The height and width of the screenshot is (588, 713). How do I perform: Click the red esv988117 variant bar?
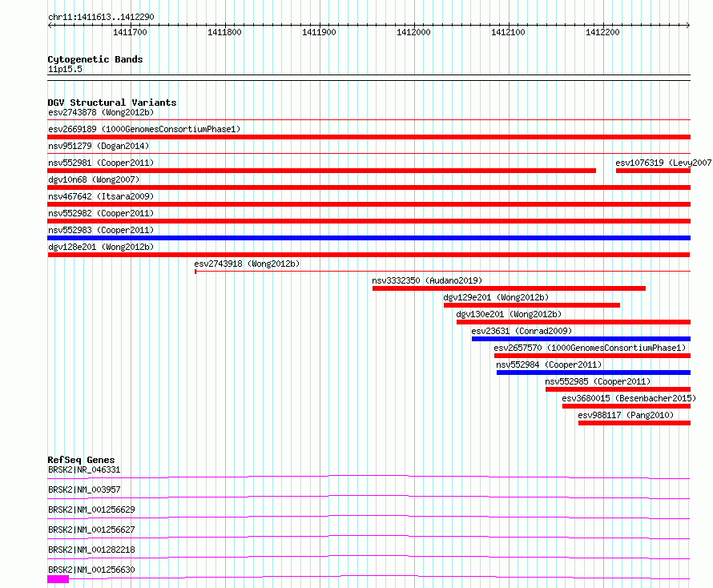634,423
